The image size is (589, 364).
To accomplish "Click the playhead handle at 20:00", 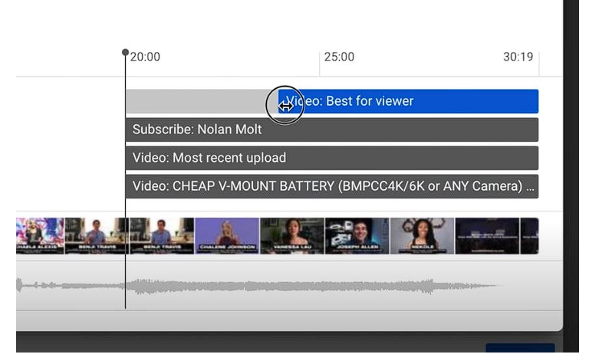I will coord(126,52).
